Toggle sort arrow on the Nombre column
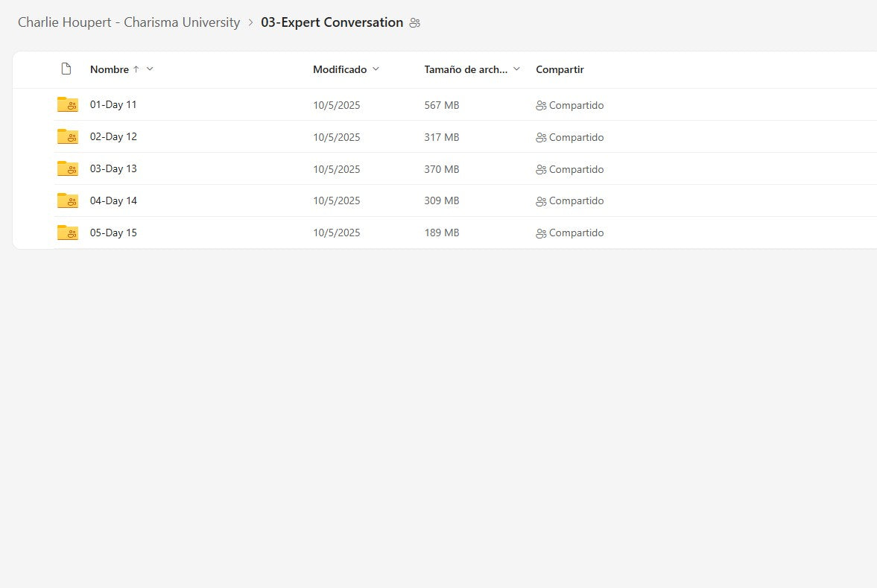Image resolution: width=877 pixels, height=588 pixels. point(136,69)
